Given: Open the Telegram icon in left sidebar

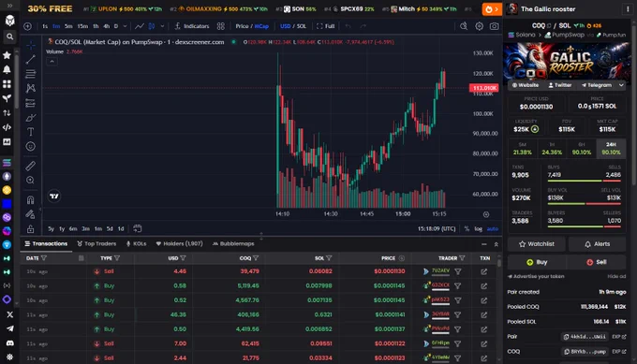Looking at the screenshot, I should [9, 328].
